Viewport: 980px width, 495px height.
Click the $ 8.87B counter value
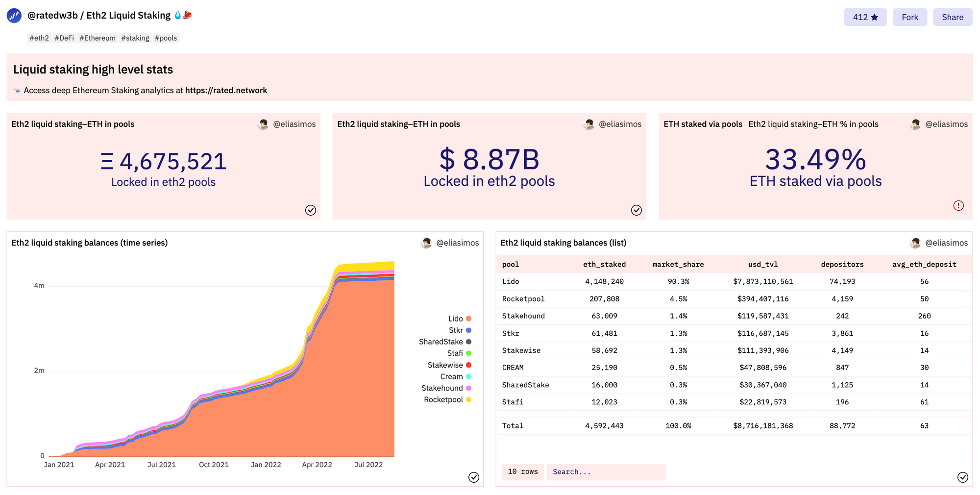point(489,160)
